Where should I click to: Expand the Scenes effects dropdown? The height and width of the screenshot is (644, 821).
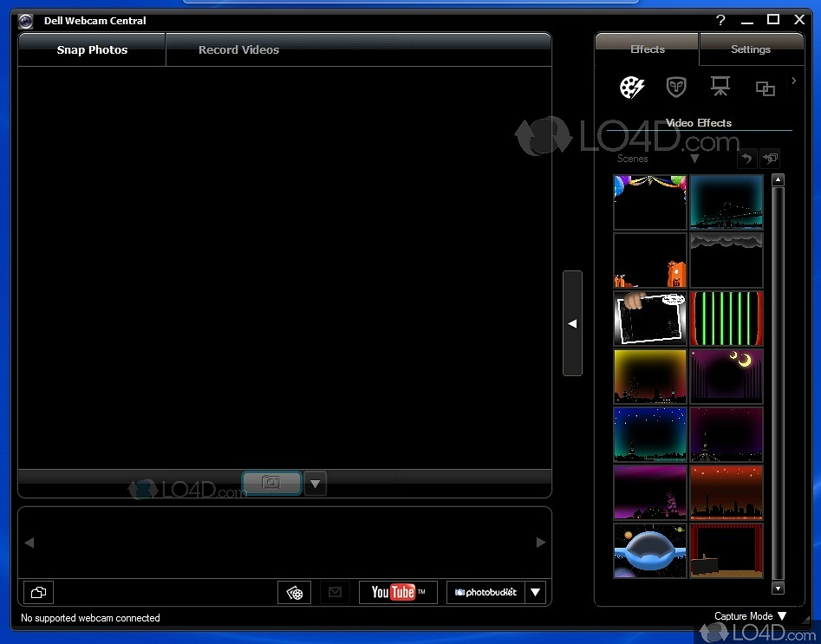click(x=694, y=159)
